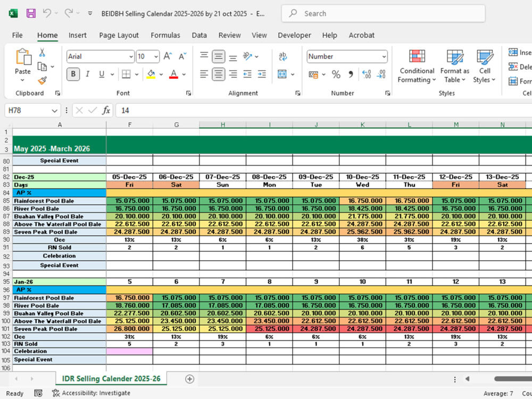Open Cell Styles dropdown
The image size is (532, 399).
coord(485,66)
